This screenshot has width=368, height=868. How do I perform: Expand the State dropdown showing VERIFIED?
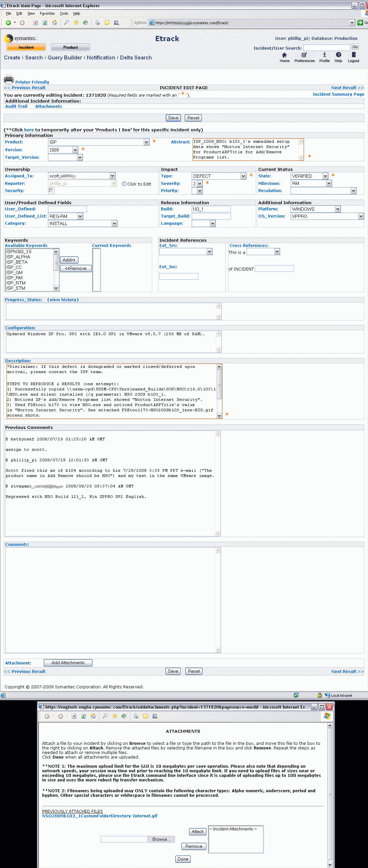(325, 176)
